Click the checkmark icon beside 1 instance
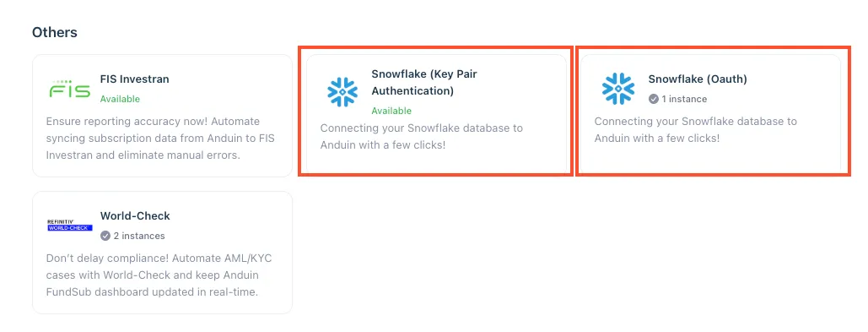This screenshot has width=868, height=332. 654,99
